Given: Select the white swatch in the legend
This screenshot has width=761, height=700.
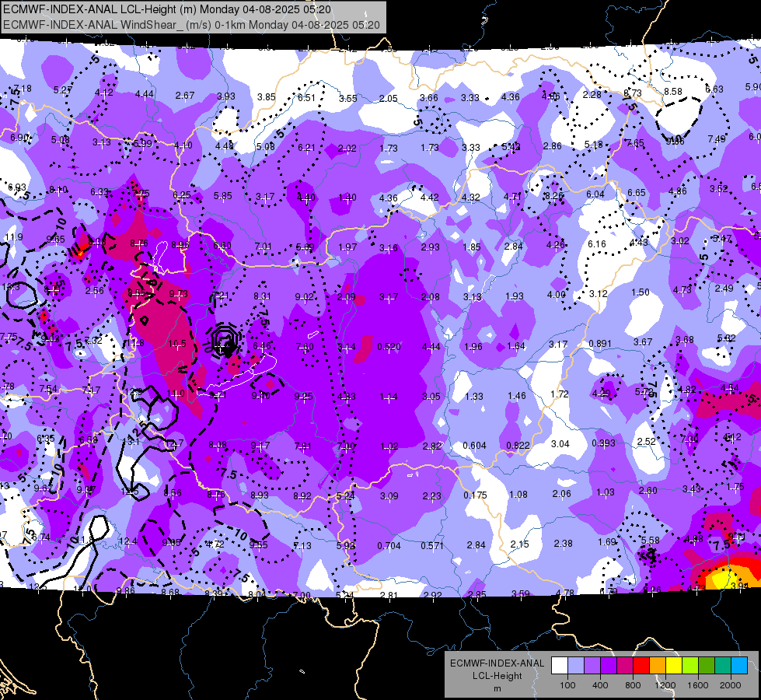Looking at the screenshot, I should pos(560,665).
